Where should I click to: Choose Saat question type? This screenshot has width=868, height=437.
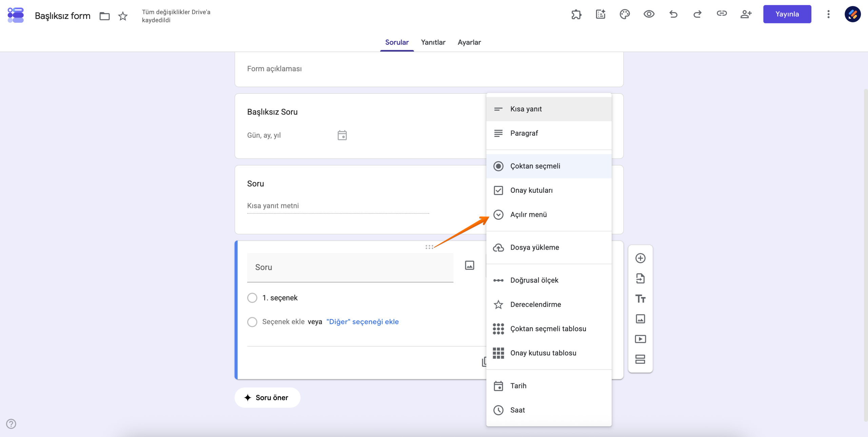(549, 410)
